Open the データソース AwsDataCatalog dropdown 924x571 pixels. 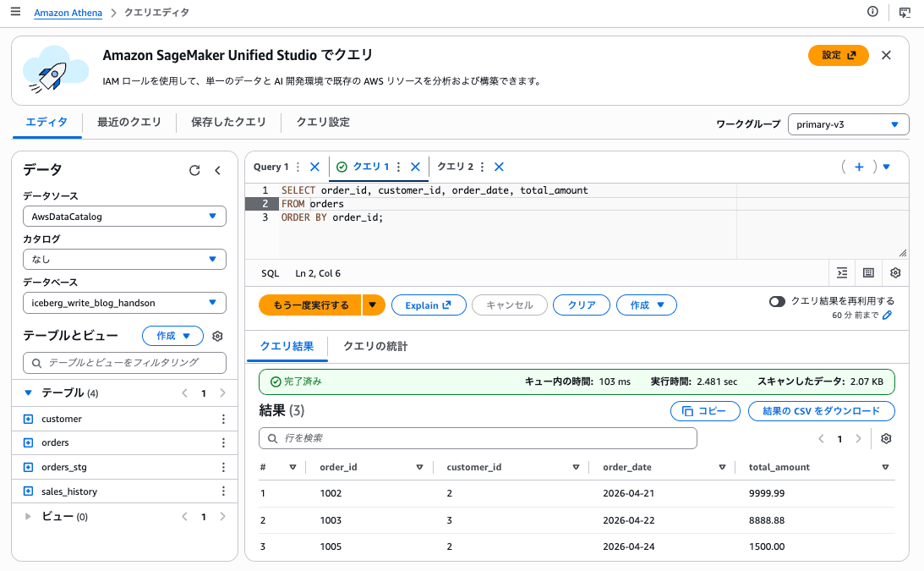(124, 216)
